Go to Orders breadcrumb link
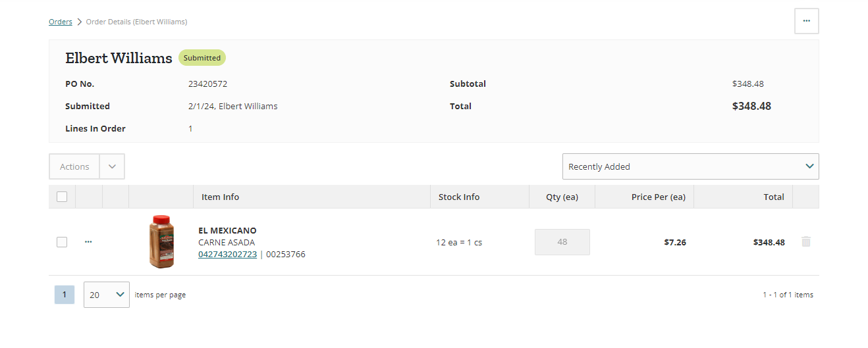Screen dimensions: 868x348 click(x=61, y=22)
